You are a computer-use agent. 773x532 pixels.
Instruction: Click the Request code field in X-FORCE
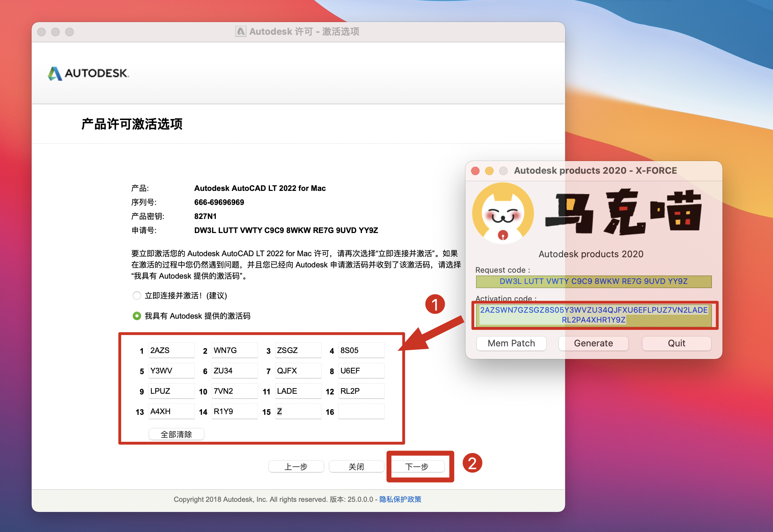point(593,281)
